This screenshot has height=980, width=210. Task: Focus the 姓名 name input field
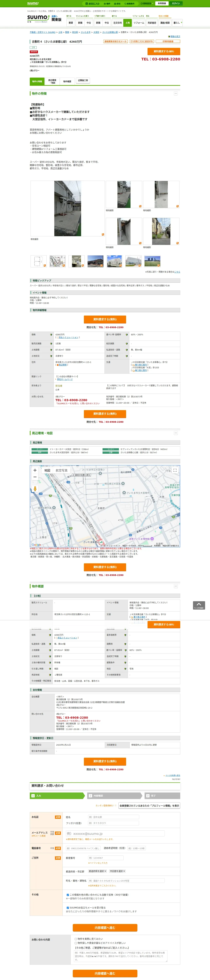pos(113,817)
